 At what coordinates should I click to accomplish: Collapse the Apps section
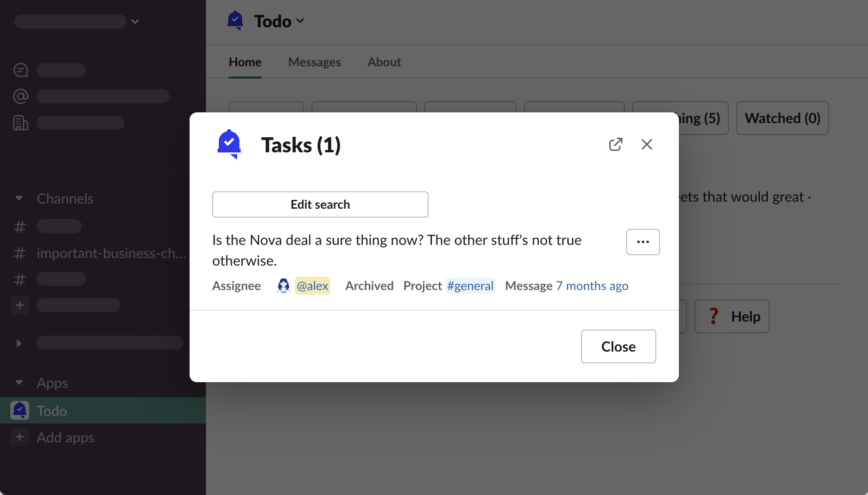pos(19,383)
